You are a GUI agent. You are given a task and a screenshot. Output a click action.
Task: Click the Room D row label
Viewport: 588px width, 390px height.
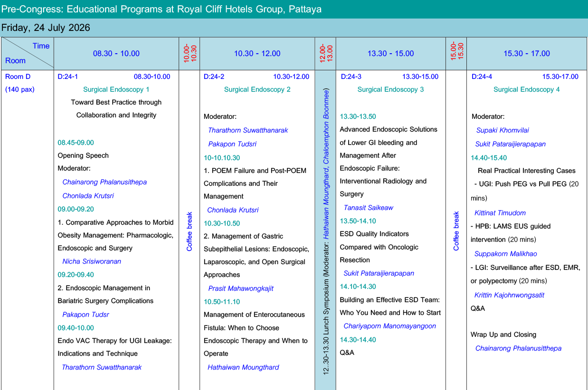[18, 76]
